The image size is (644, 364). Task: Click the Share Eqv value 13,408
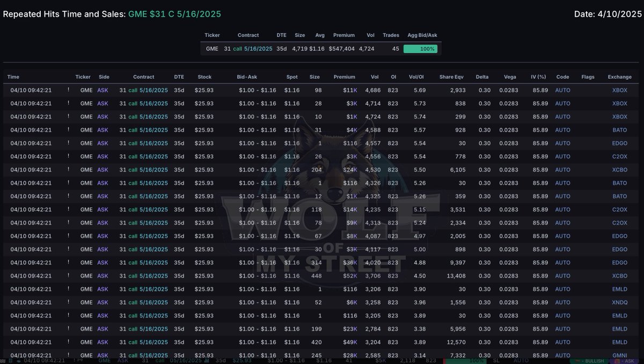pos(457,276)
